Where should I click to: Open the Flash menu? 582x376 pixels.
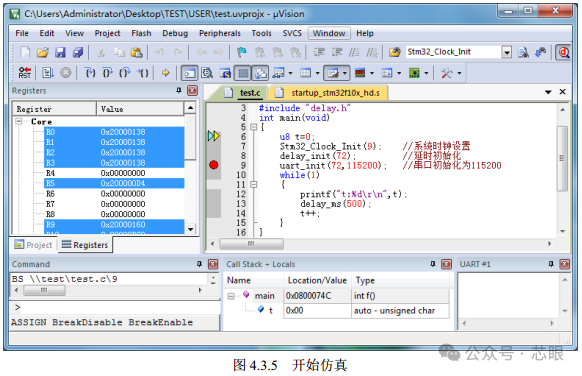point(141,33)
